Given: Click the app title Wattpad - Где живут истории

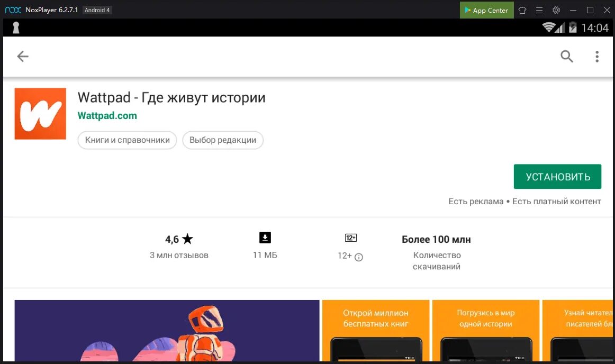Looking at the screenshot, I should [x=171, y=97].
